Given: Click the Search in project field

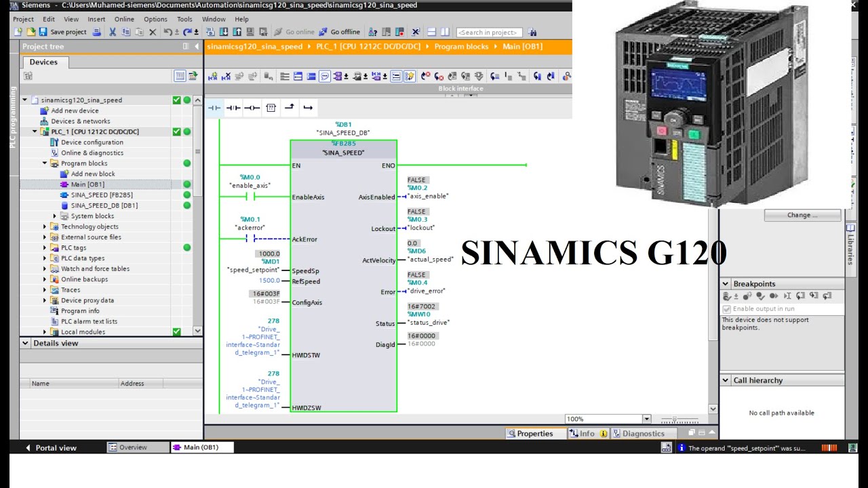Looking at the screenshot, I should tap(489, 32).
